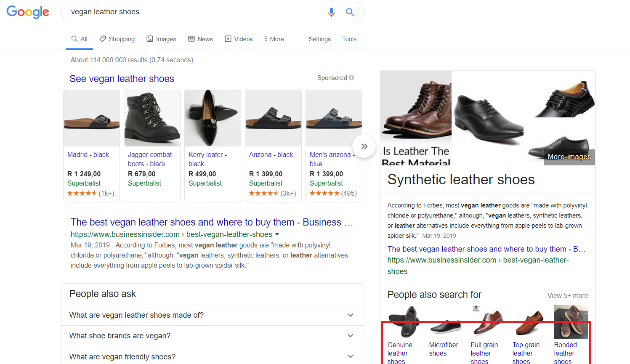Open Business Insider best vegan shoes result
This screenshot has height=364, width=630.
[x=212, y=222]
